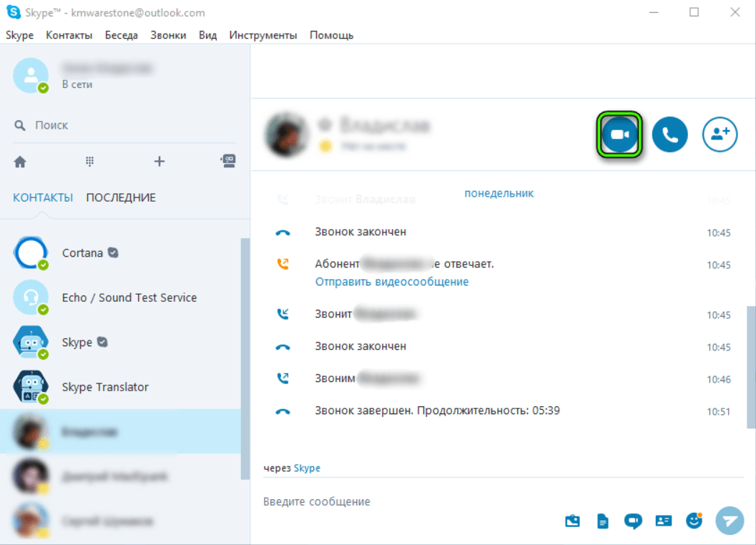Click the contact list scrollbar

(245, 359)
